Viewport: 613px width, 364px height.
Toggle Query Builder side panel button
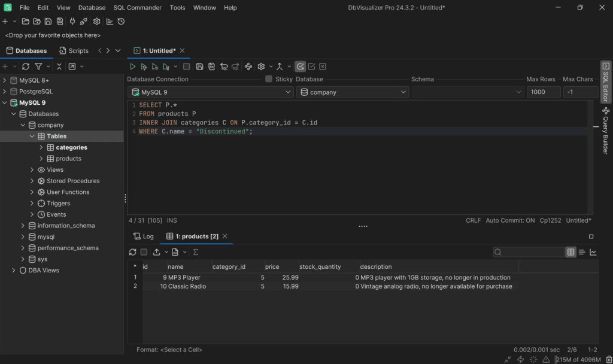pyautogui.click(x=606, y=131)
